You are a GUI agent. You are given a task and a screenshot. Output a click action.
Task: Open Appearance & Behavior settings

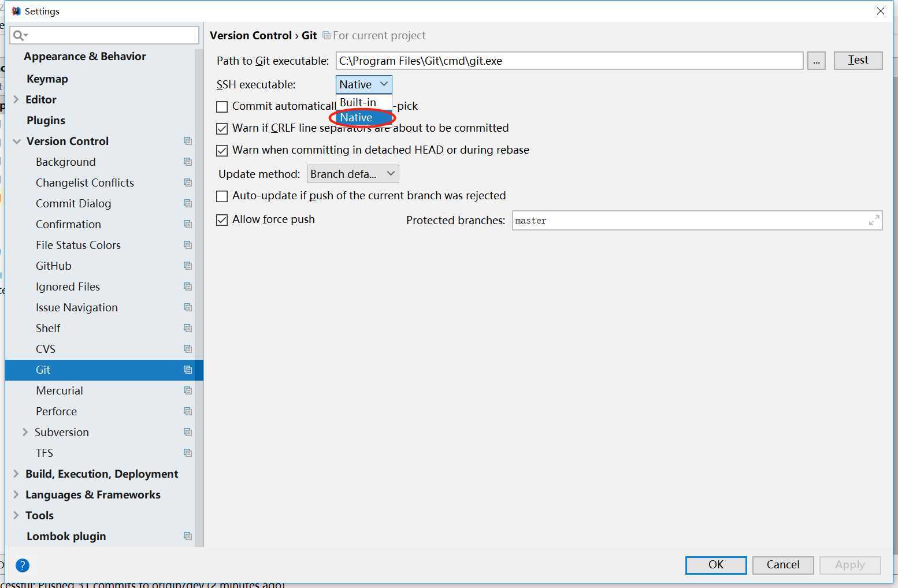point(85,57)
